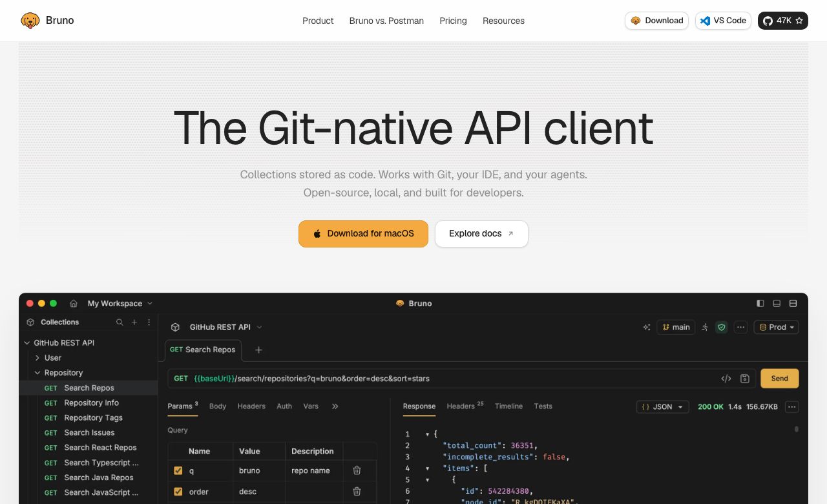
Task: Click the sparkle AI icon beside main branch
Action: [647, 327]
